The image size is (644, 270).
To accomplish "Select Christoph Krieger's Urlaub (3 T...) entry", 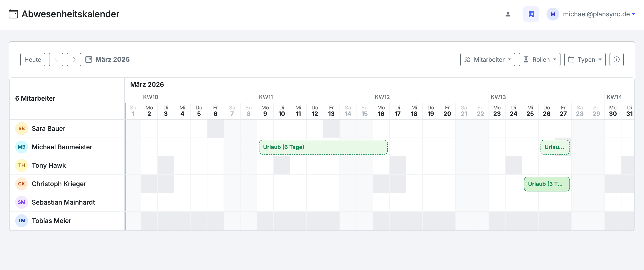I will (546, 184).
